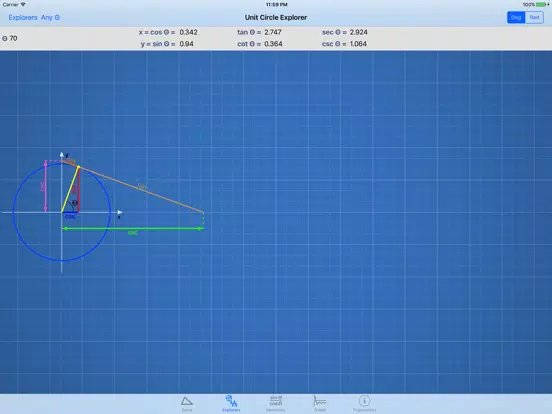Switch angle units to Deg
This screenshot has width=552, height=414.
pyautogui.click(x=516, y=17)
